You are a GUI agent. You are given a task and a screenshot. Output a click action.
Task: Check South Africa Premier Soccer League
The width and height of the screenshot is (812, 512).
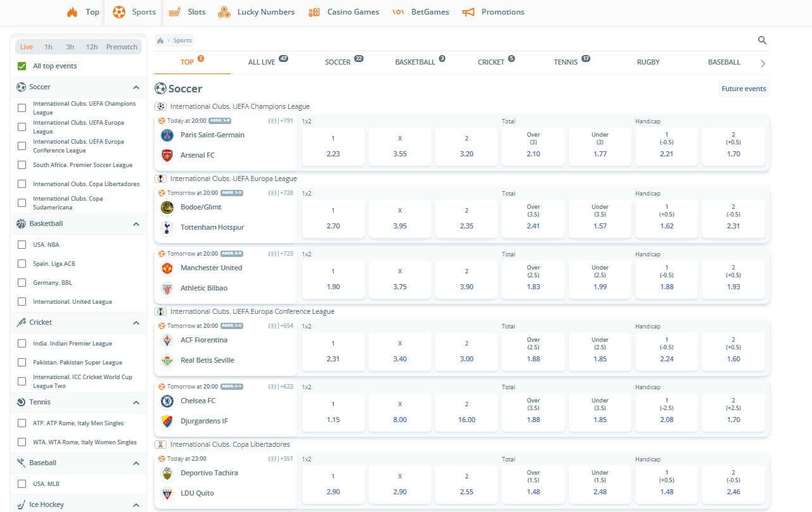pos(22,165)
